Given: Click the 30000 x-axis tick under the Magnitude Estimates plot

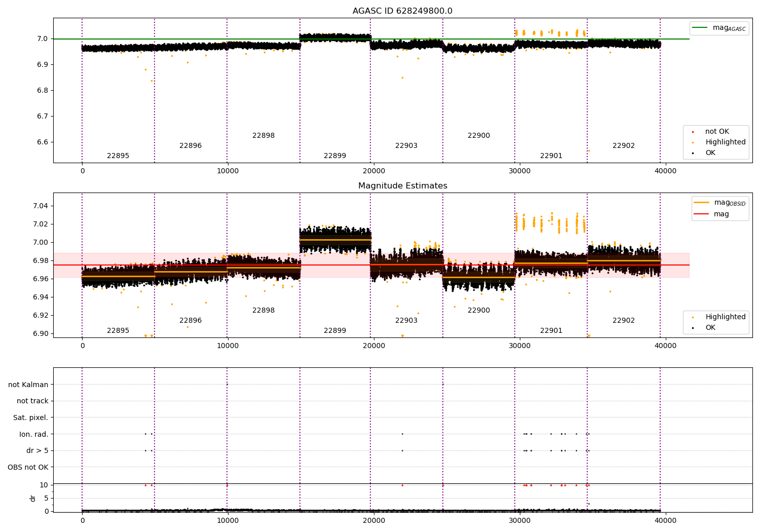Looking at the screenshot, I should (x=519, y=346).
